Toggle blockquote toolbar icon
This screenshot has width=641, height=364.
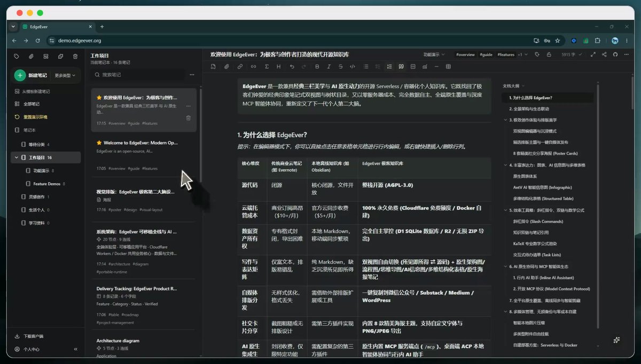[x=401, y=67]
